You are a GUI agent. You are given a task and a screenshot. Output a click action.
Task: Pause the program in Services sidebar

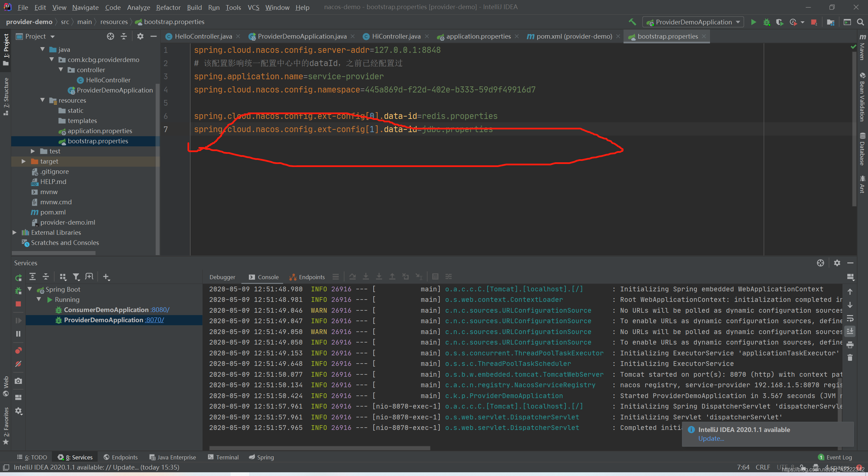point(18,334)
